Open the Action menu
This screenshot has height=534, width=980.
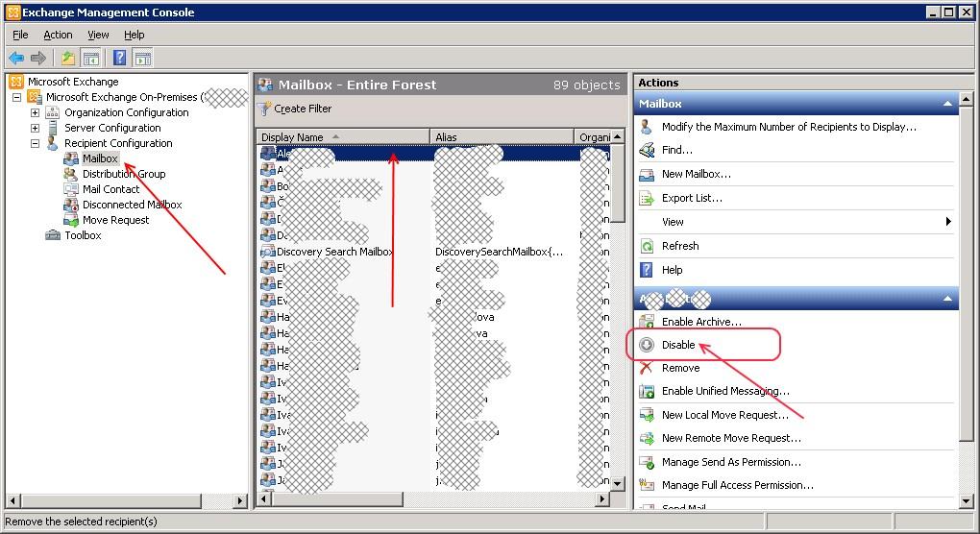58,35
